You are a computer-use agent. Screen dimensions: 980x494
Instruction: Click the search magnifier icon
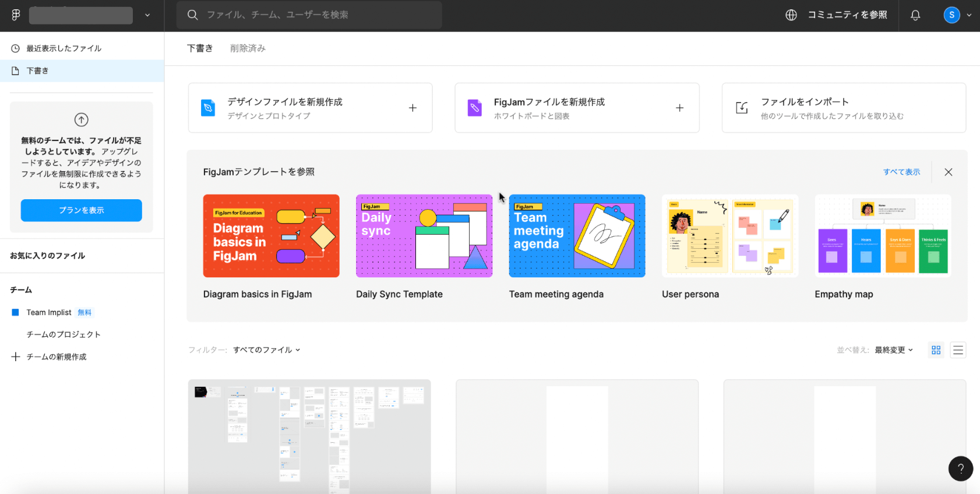pos(192,15)
